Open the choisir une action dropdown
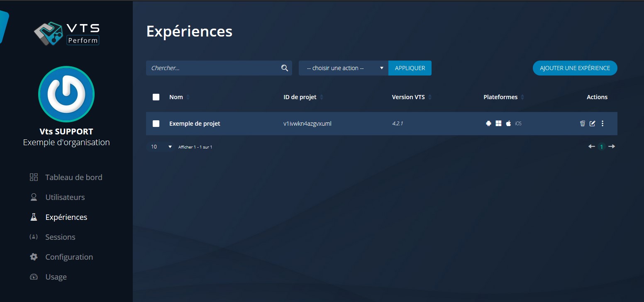This screenshot has width=644, height=302. (344, 68)
